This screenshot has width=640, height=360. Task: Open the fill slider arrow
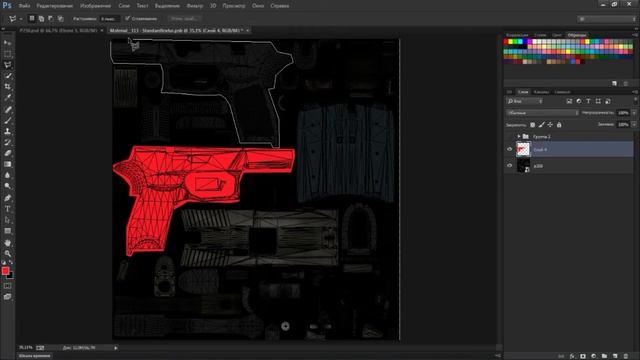634,124
